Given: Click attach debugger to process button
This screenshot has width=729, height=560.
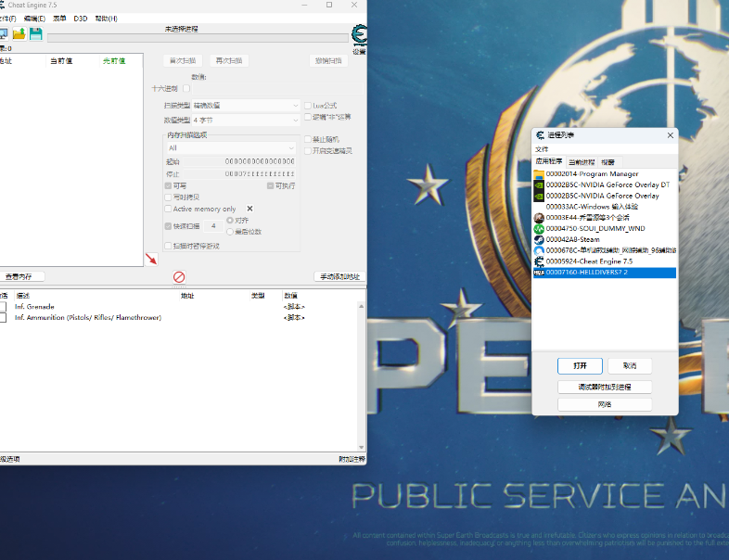Looking at the screenshot, I should pos(605,387).
